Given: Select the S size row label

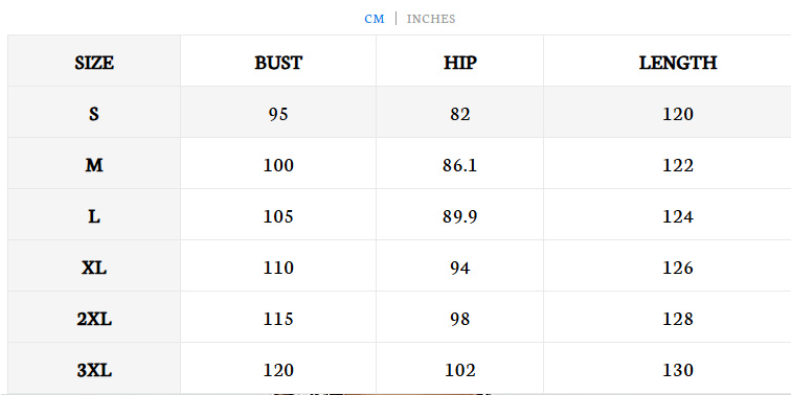Looking at the screenshot, I should tap(94, 115).
